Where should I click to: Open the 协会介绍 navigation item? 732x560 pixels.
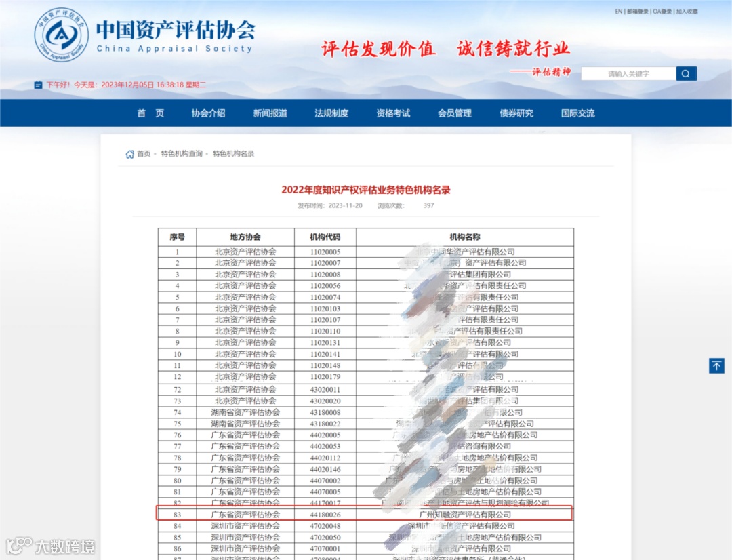tap(208, 113)
